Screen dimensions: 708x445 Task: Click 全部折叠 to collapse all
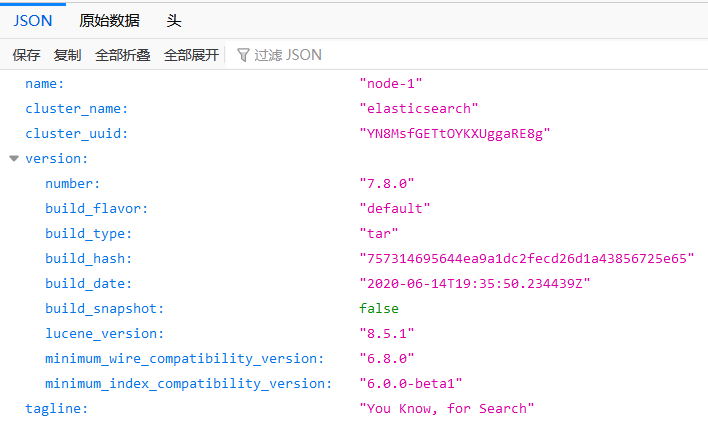coord(122,55)
